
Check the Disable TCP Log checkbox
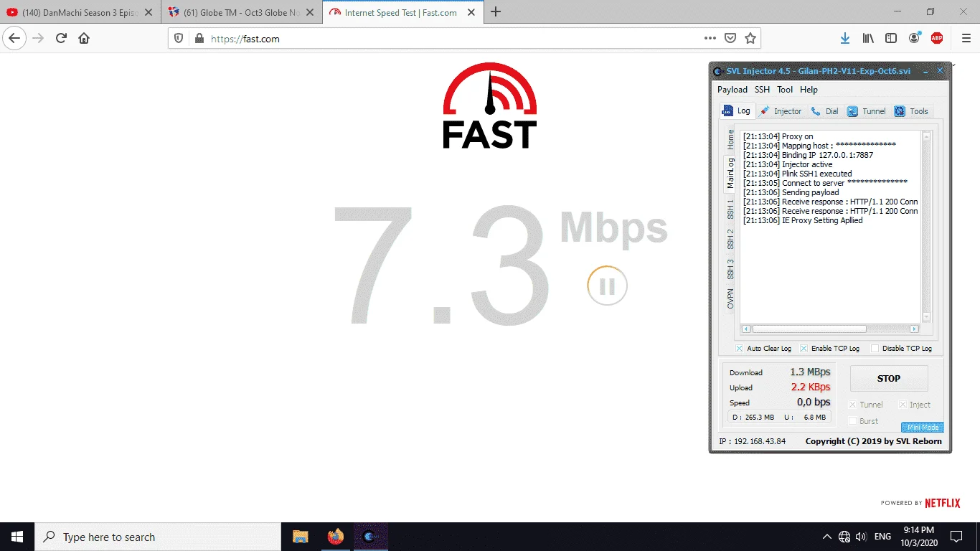[x=875, y=349]
